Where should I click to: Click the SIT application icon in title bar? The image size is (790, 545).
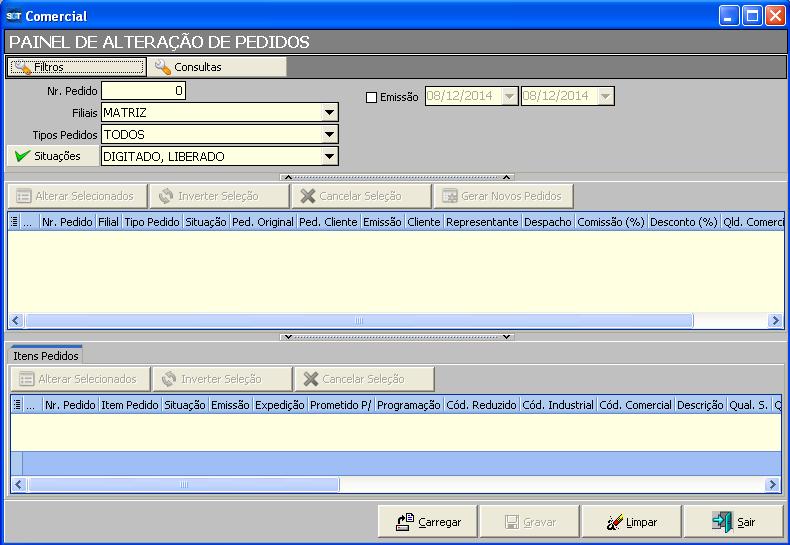click(x=13, y=16)
